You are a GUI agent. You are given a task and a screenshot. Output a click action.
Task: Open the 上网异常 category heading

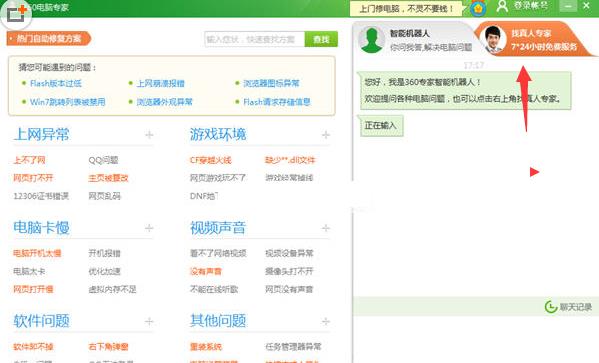[x=41, y=134]
